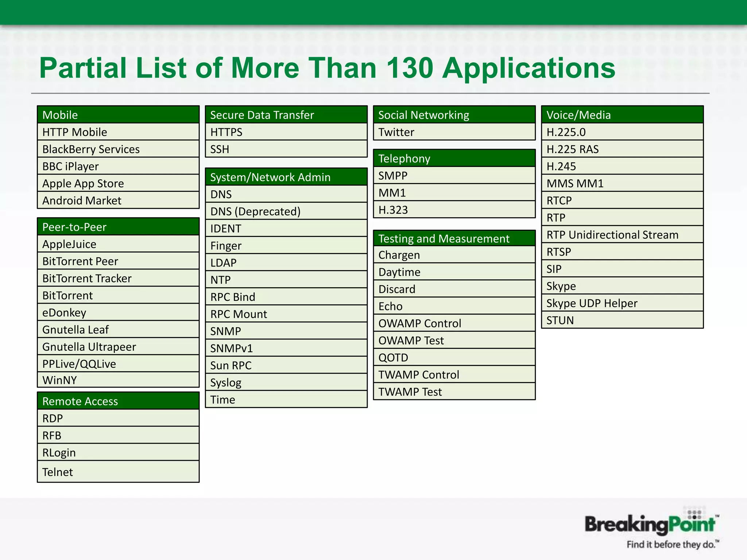Click the Apple App Store entry

click(x=118, y=183)
